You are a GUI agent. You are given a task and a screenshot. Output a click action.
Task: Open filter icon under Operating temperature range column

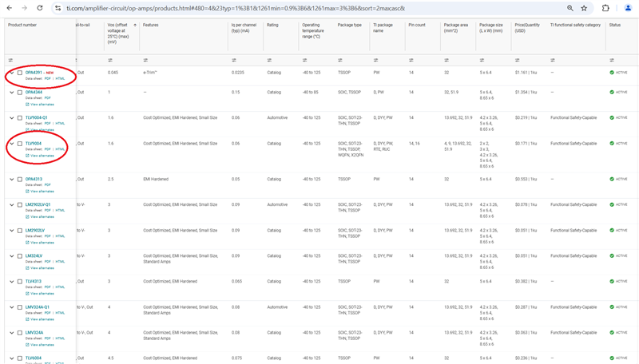point(305,60)
